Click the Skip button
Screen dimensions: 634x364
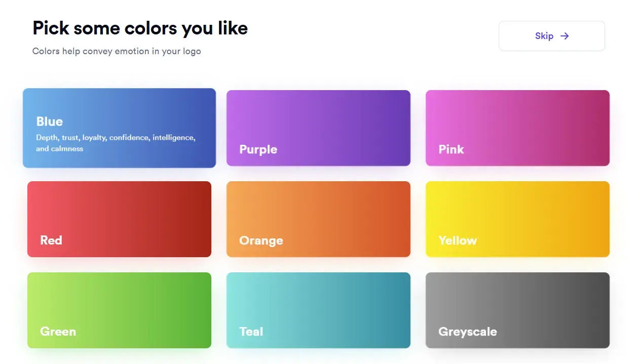point(552,36)
